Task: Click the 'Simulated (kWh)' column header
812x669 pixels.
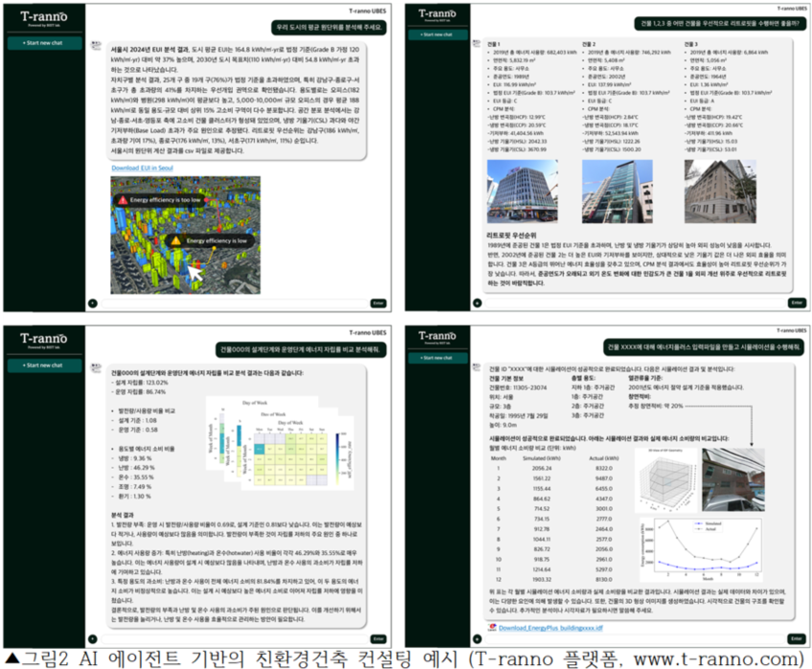Action: [x=542, y=458]
